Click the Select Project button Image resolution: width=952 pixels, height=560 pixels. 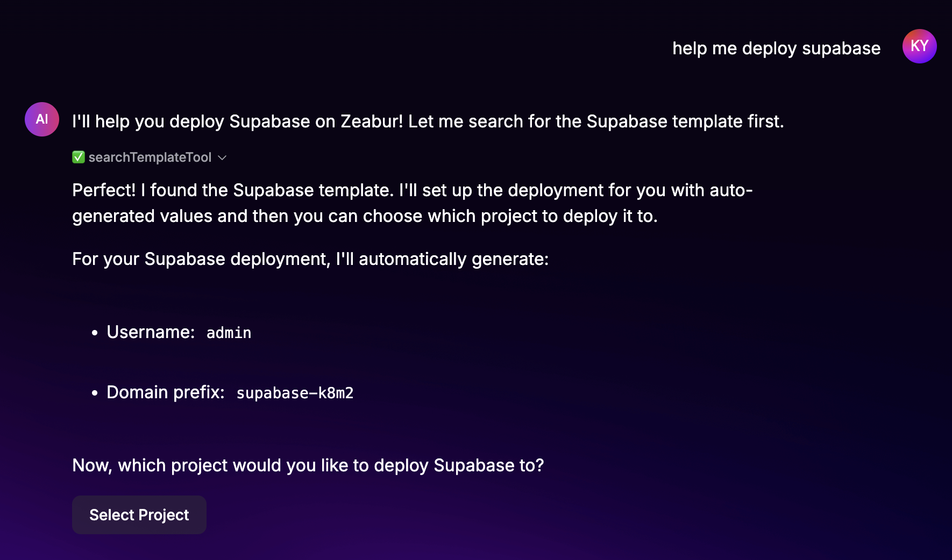[139, 514]
